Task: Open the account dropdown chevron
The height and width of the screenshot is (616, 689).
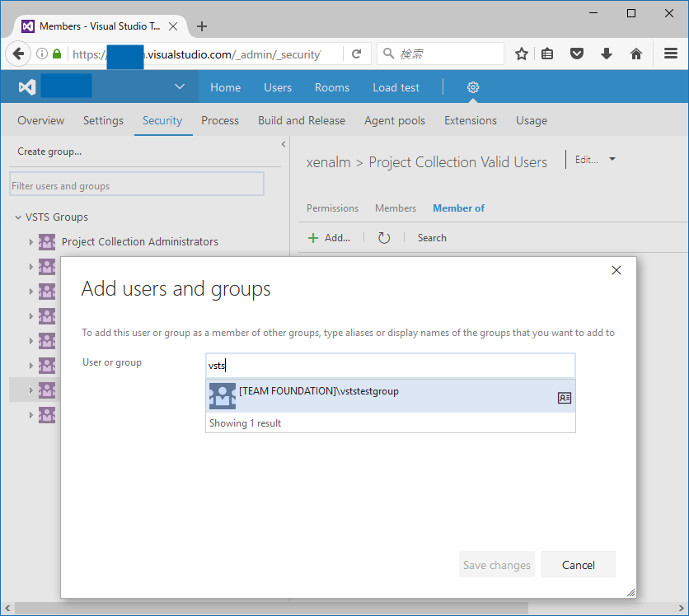Action: 180,86
